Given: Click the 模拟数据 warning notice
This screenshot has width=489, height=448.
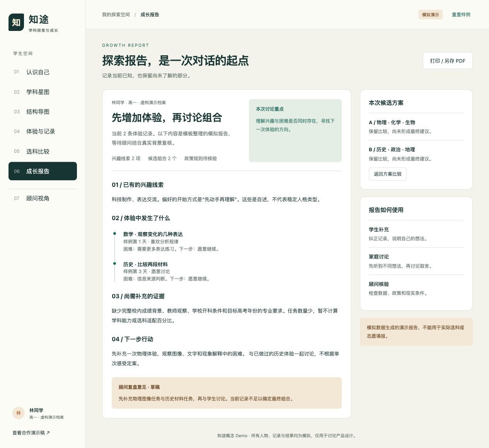Looking at the screenshot, I should [416, 332].
